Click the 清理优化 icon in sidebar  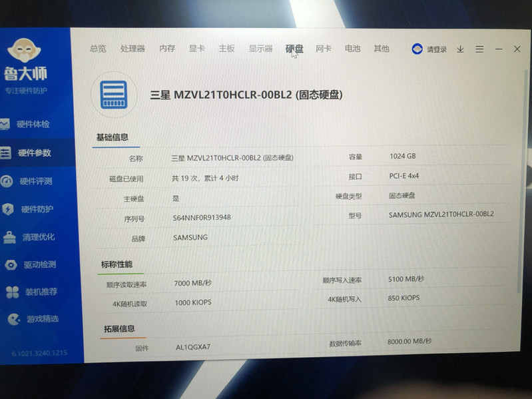point(9,237)
